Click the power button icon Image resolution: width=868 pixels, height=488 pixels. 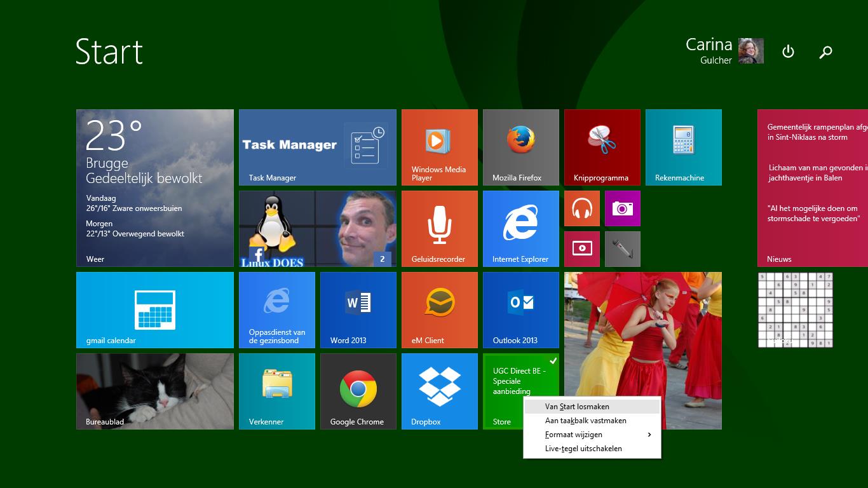point(788,51)
